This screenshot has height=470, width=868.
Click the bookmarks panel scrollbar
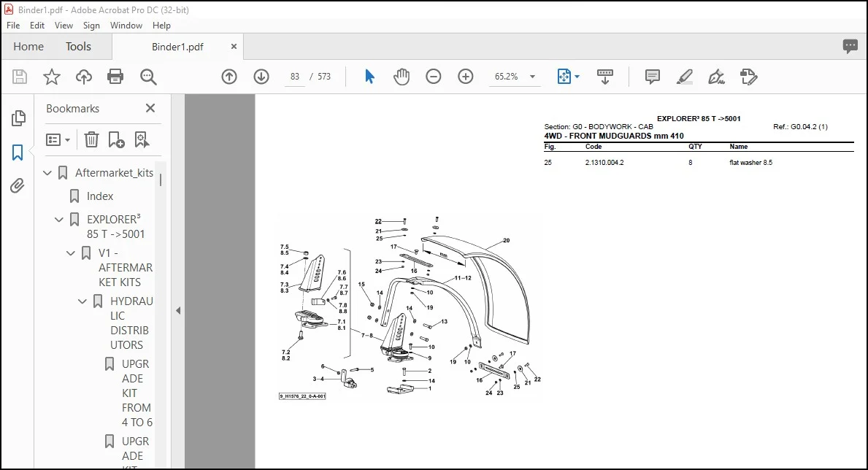(x=161, y=180)
